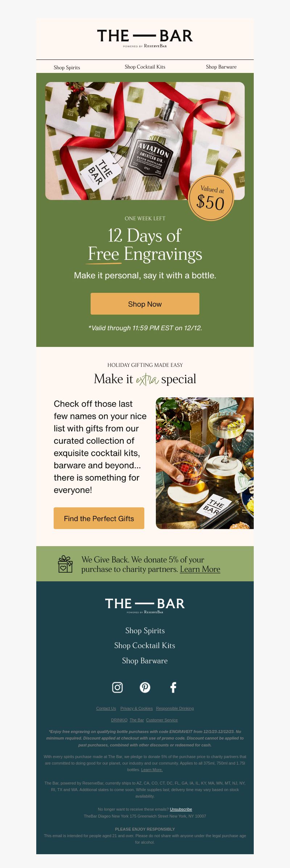This screenshot has width=290, height=868.
Task: Open the Instagram icon in footer
Action: coord(117,687)
